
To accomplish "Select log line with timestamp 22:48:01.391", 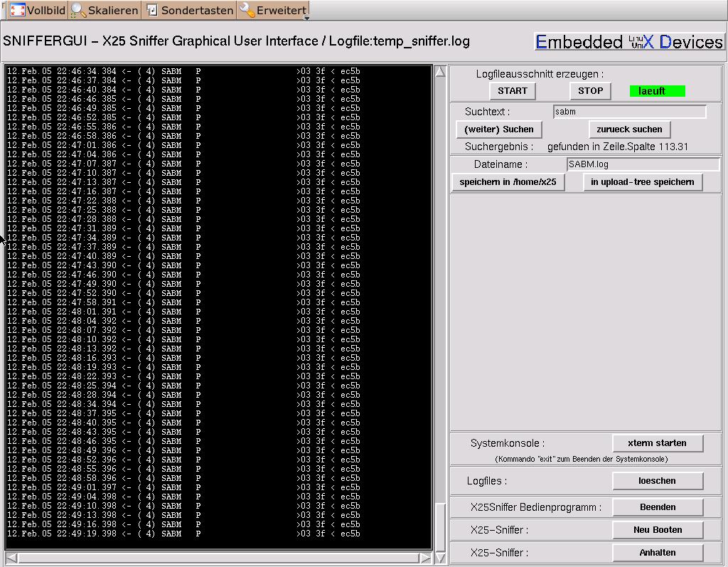I will point(183,312).
